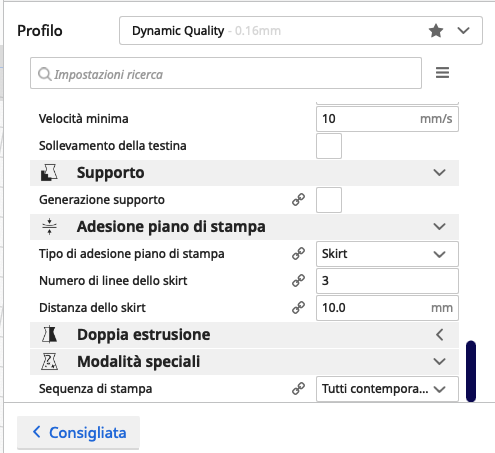Click link icon beside Generazione supporto
The image size is (495, 453).
click(298, 200)
